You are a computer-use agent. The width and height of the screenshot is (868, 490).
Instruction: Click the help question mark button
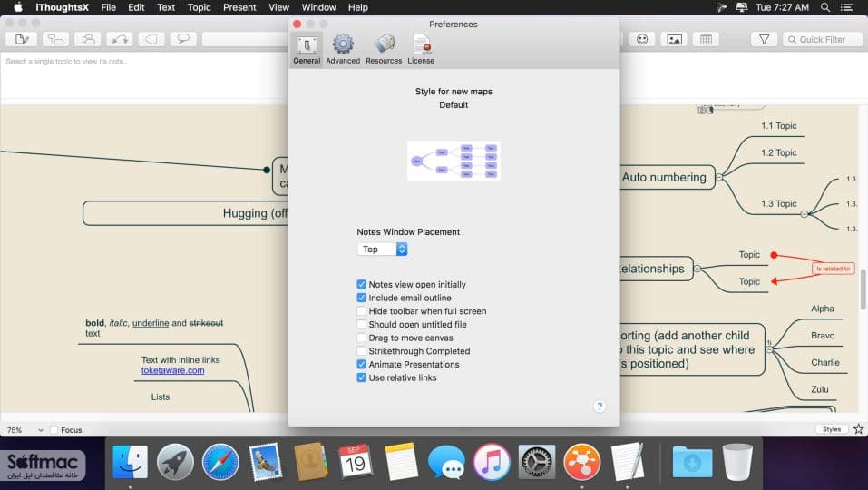[600, 407]
